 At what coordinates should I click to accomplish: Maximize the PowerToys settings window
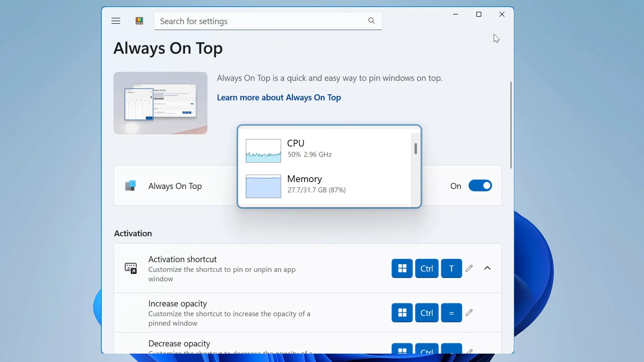coord(479,14)
